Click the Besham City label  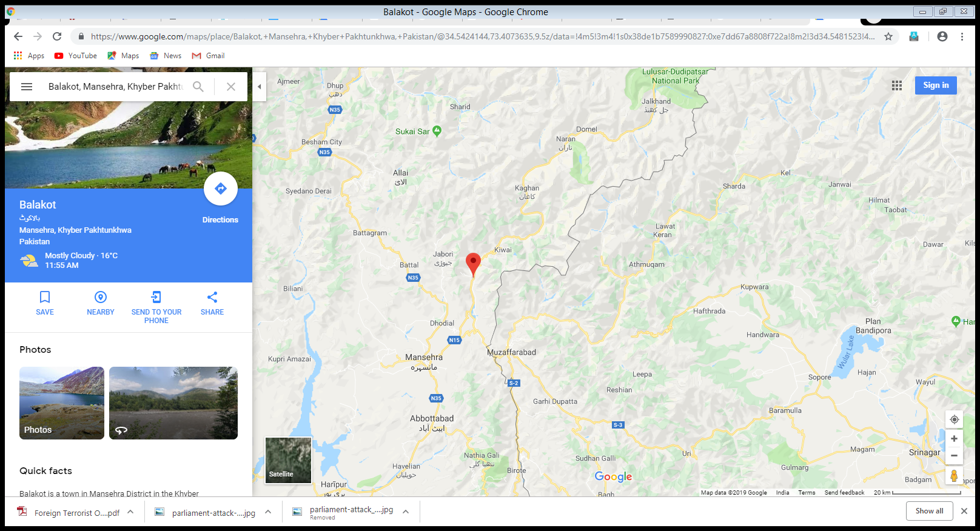click(321, 142)
